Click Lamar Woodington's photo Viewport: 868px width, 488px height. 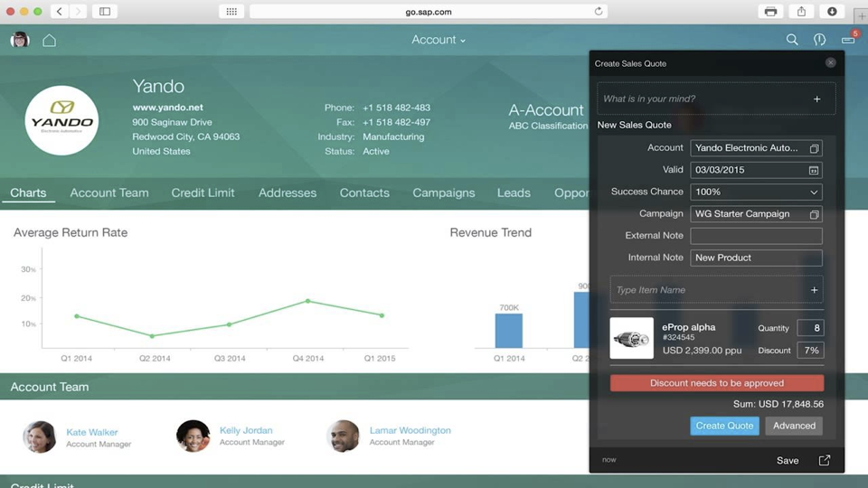(344, 436)
